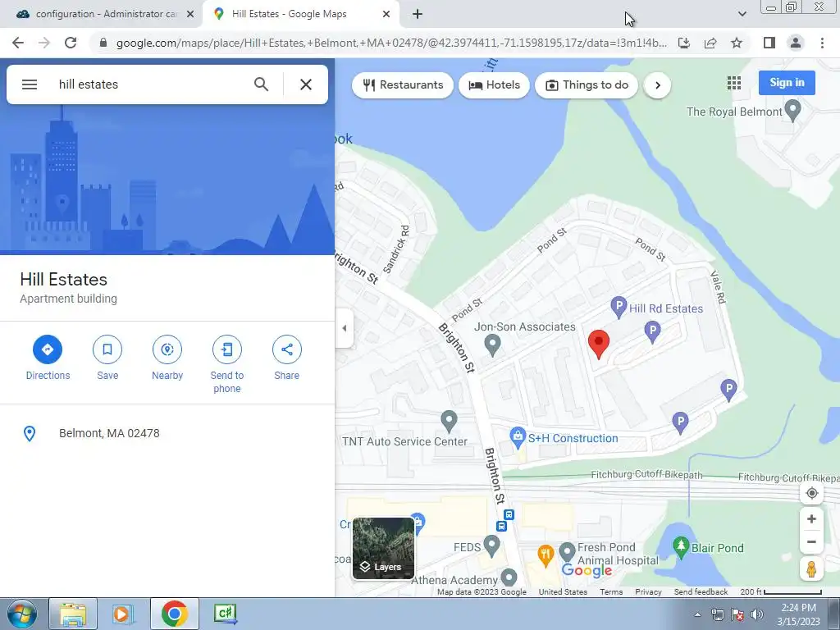The image size is (840, 630).
Task: Go back in browser history
Action: tap(18, 43)
